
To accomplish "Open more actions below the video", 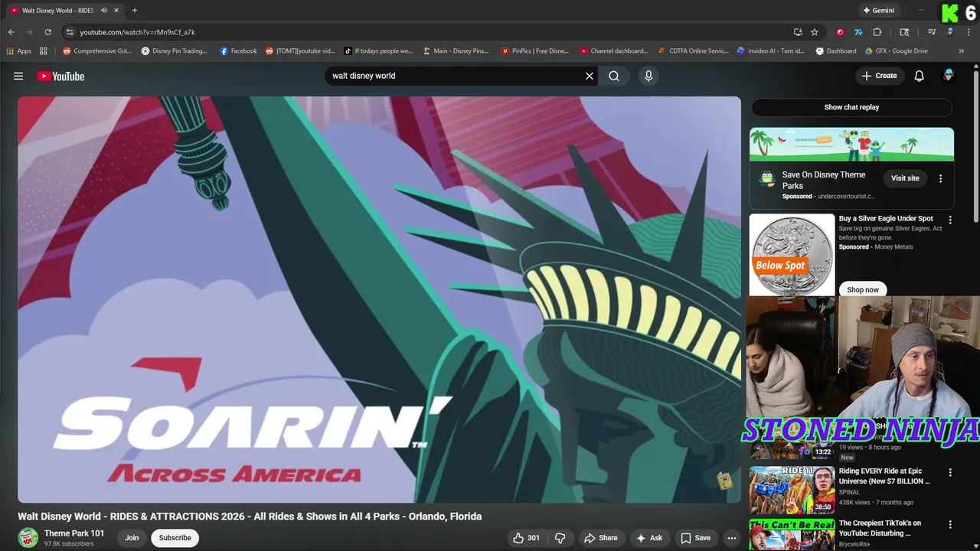I will (x=732, y=538).
